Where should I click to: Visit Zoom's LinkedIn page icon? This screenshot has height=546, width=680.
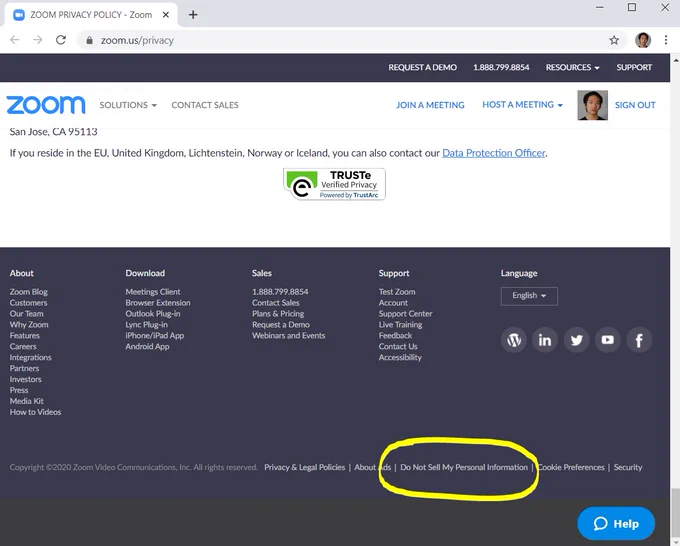[545, 340]
